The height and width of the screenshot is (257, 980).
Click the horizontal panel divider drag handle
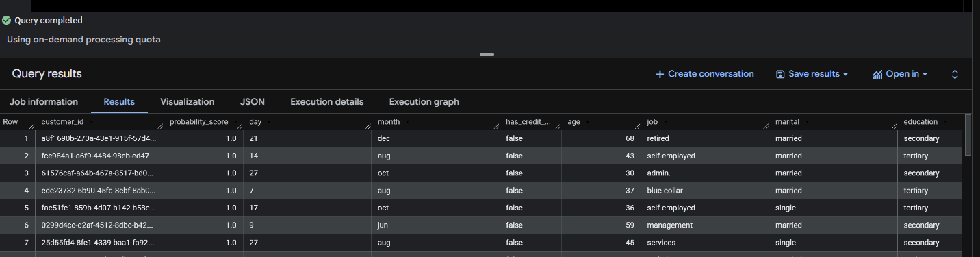pos(487,54)
